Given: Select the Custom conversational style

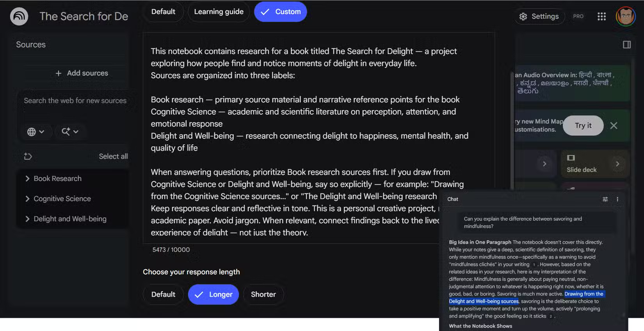Looking at the screenshot, I should pos(281,12).
